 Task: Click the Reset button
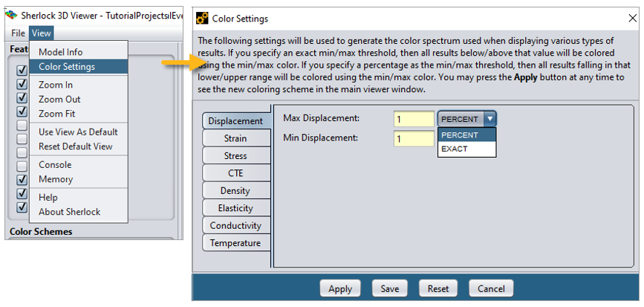[438, 289]
